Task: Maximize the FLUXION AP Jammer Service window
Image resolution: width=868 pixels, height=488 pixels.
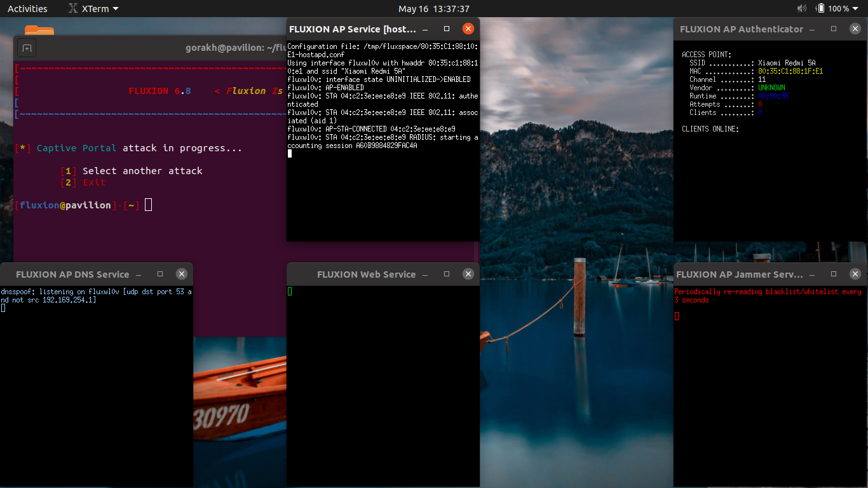Action: point(834,274)
